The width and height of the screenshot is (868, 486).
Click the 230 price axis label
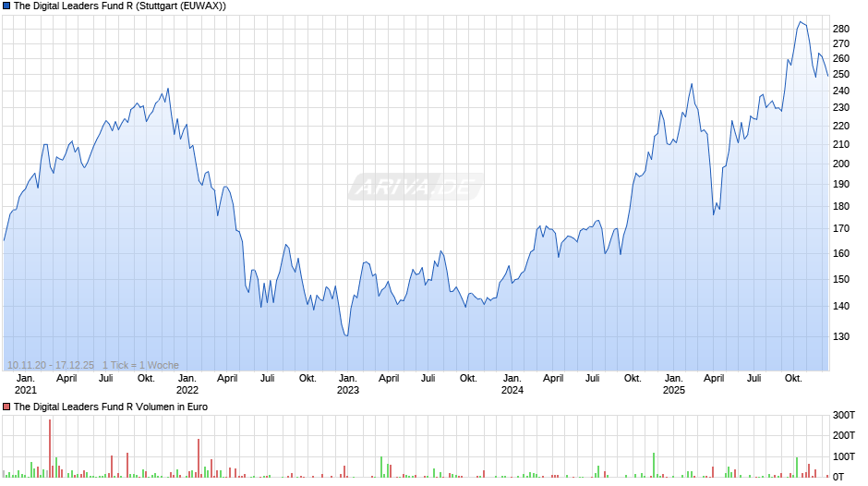coord(841,108)
